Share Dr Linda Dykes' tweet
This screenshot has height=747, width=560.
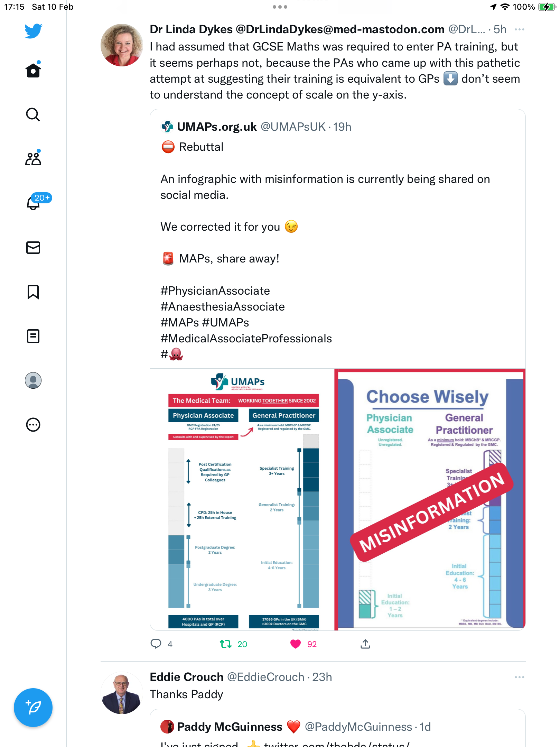365,644
